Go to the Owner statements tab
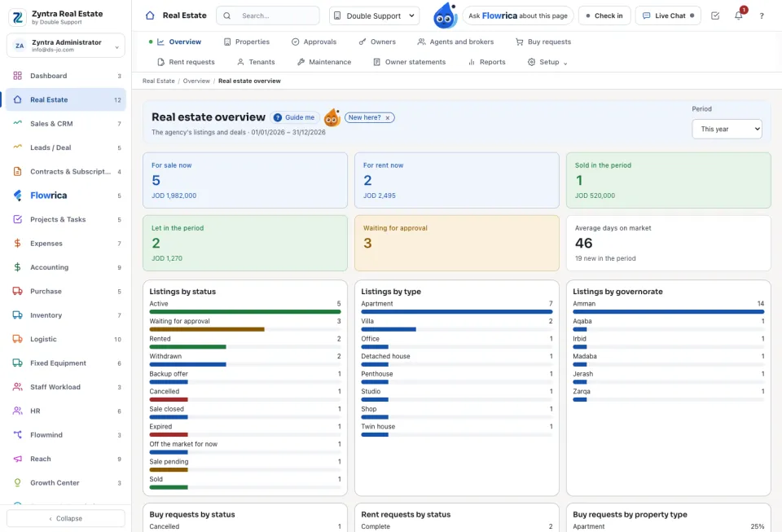Screen dimensions: 782x532 (x=410, y=62)
